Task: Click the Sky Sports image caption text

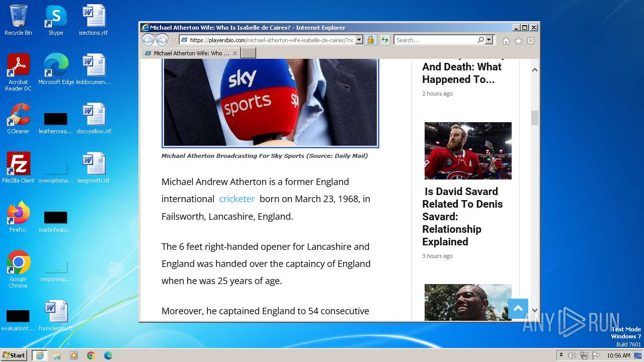Action: pyautogui.click(x=265, y=156)
